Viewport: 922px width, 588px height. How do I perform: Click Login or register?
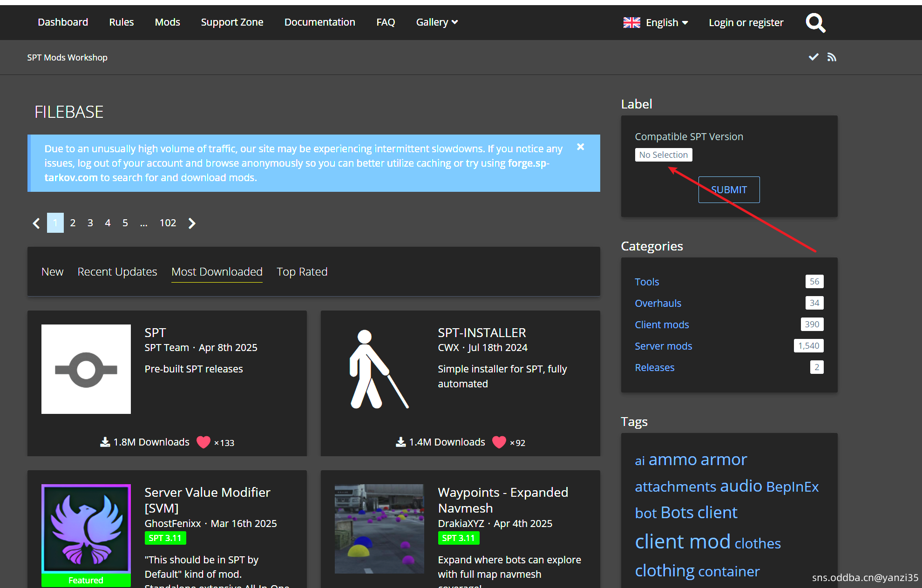746,22
